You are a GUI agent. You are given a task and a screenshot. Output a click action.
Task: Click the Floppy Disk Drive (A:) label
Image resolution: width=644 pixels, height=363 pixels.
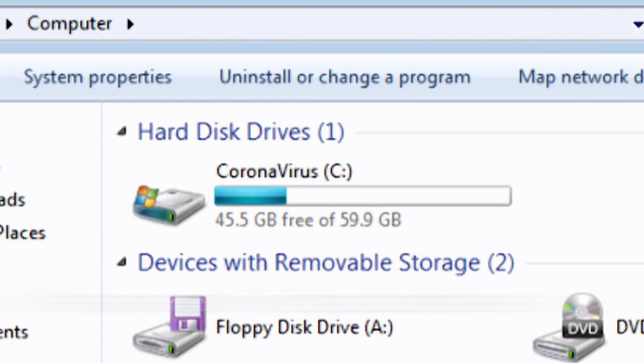coord(304,327)
